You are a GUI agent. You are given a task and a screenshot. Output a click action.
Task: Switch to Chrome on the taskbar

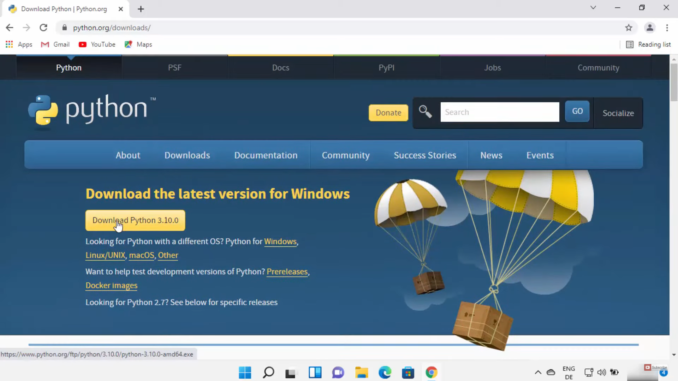click(431, 372)
